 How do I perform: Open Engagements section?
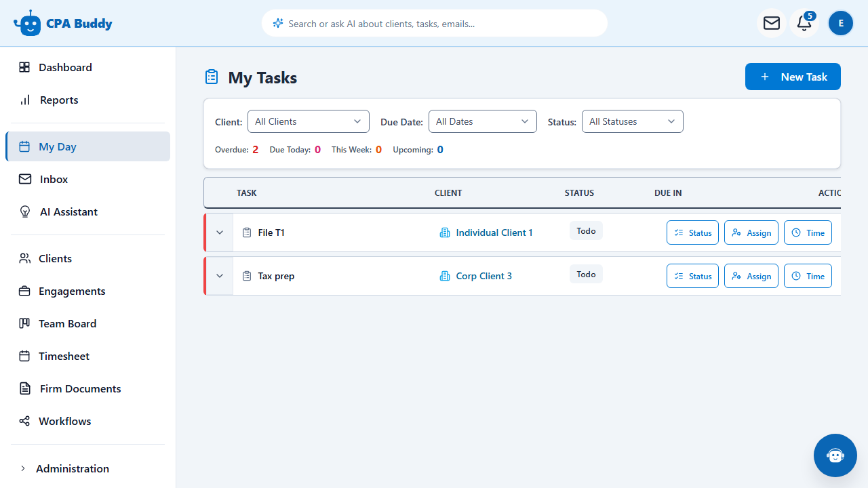pyautogui.click(x=88, y=291)
